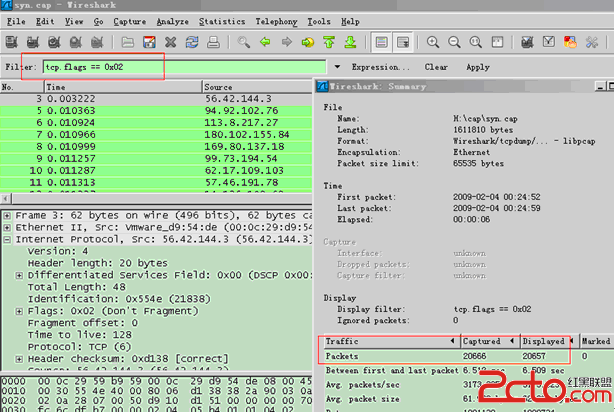Expand Flags: 0x02 (Don't Fragment) node
This screenshot has width=615, height=413.
[x=19, y=311]
